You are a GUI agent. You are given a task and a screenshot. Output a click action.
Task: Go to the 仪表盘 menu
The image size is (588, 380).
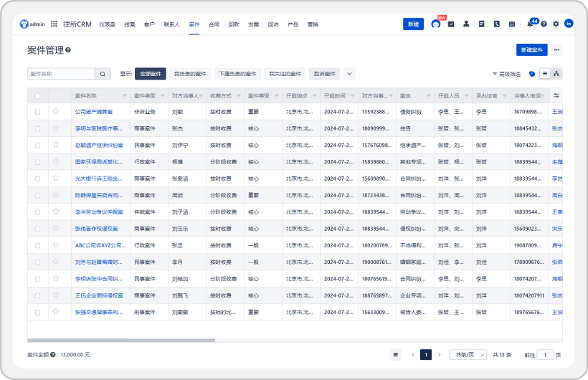[x=108, y=24]
